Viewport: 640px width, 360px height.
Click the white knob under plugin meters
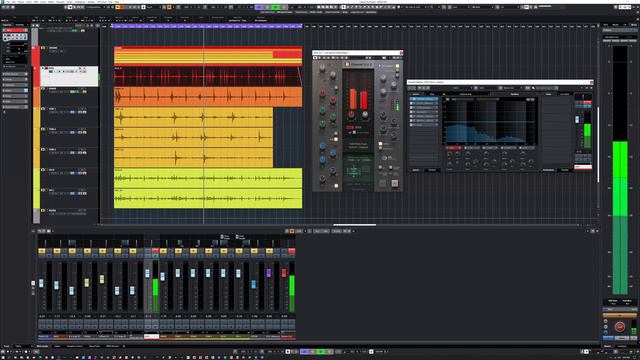pyautogui.click(x=365, y=114)
